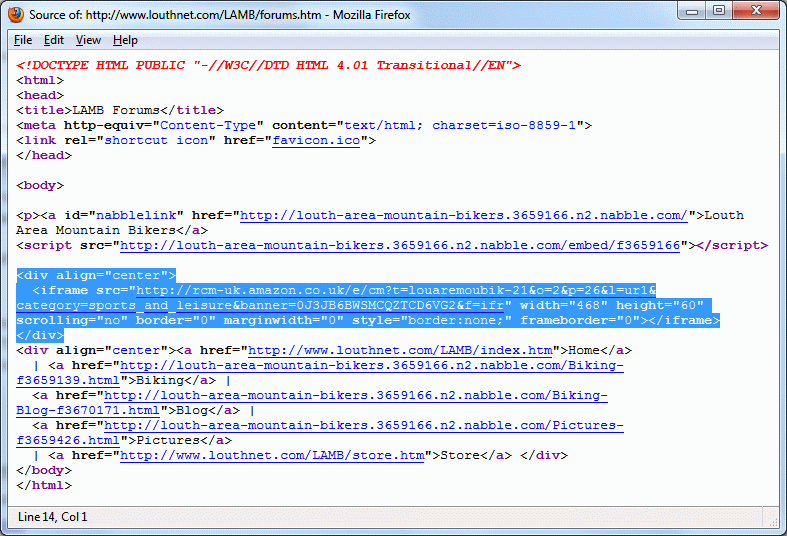Viewport: 787px width, 536px height.
Task: Open the embed/f3659166 script source link
Action: [401, 245]
